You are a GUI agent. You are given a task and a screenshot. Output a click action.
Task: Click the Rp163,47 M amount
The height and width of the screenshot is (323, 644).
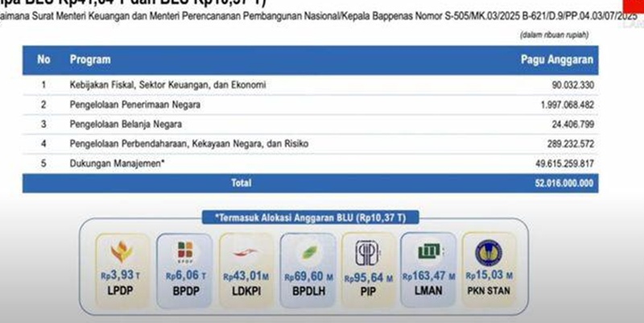click(x=429, y=276)
